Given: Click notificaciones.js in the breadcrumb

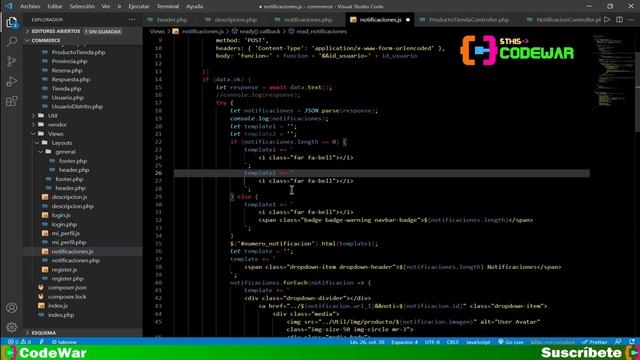Looking at the screenshot, I should click(x=202, y=31).
